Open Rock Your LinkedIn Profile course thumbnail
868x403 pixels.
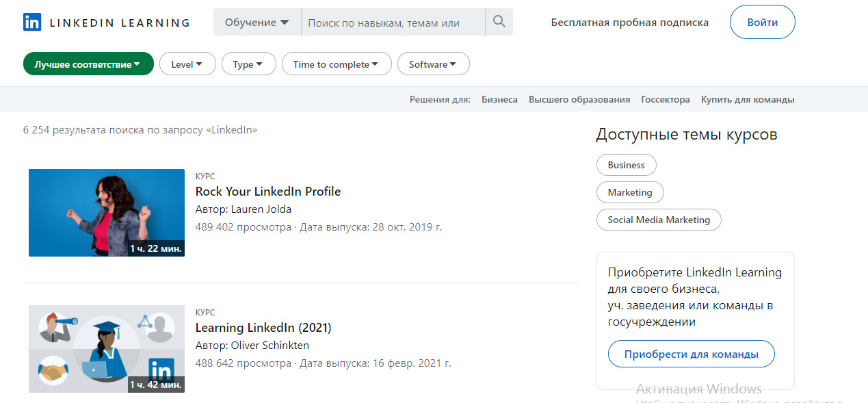point(107,213)
